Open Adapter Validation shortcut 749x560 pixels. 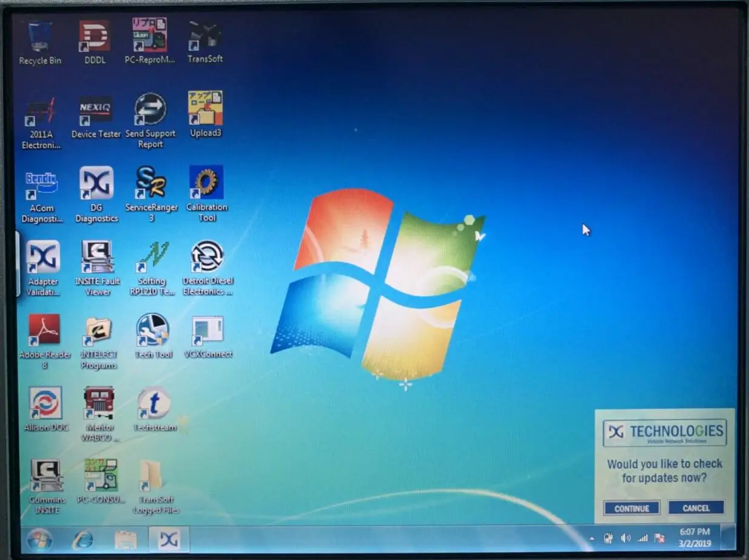tap(42, 268)
